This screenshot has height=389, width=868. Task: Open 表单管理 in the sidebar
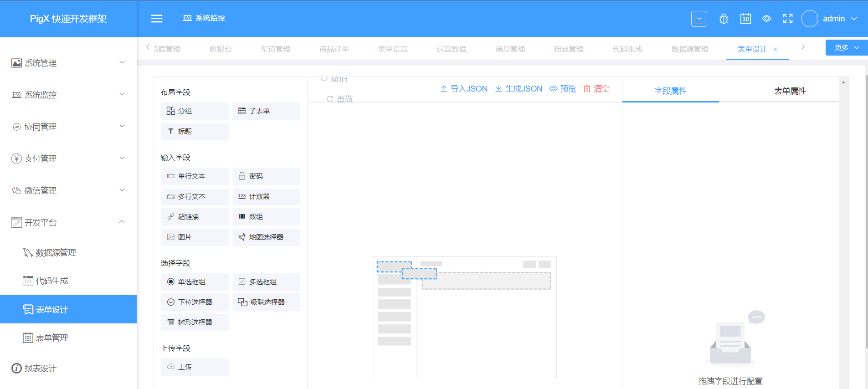coord(52,338)
